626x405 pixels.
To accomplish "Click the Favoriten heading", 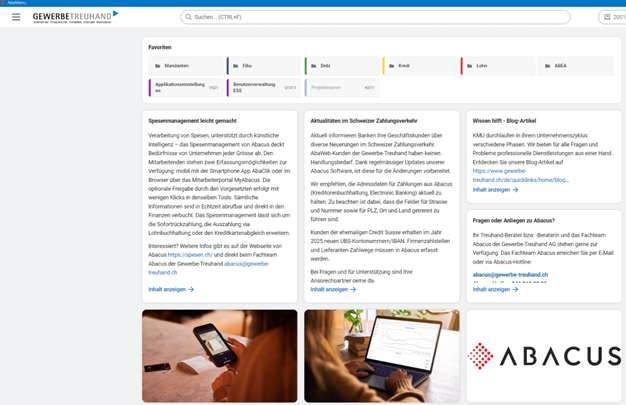I will (160, 47).
